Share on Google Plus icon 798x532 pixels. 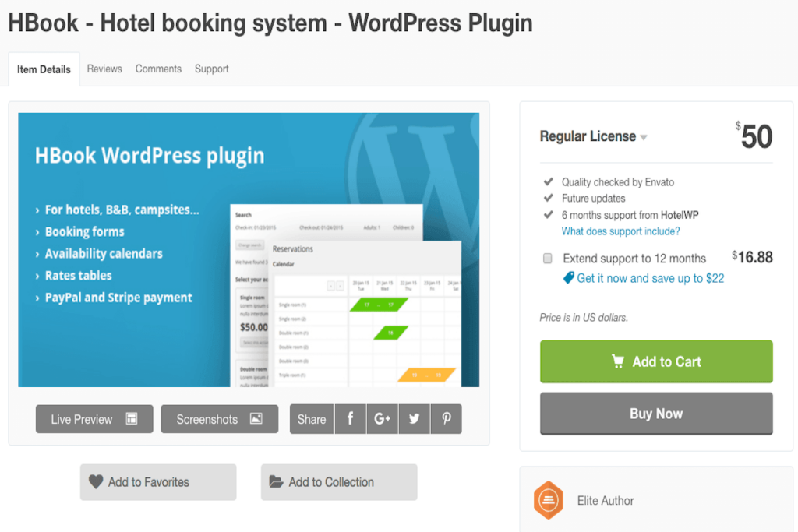pos(382,419)
